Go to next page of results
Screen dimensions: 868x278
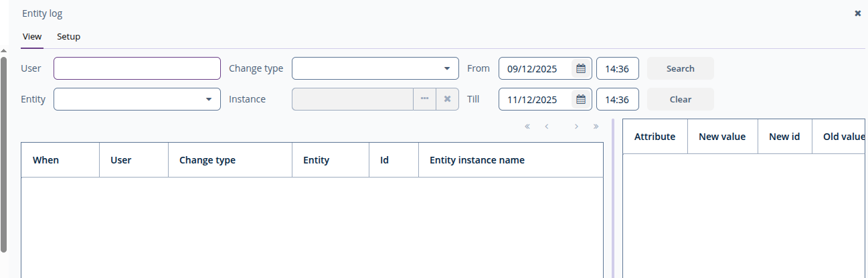click(x=576, y=127)
